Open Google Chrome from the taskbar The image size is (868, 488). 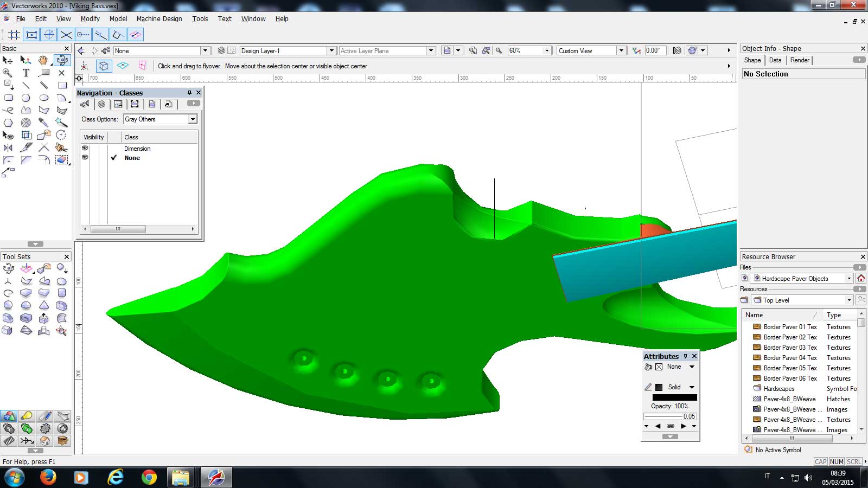[x=149, y=477]
